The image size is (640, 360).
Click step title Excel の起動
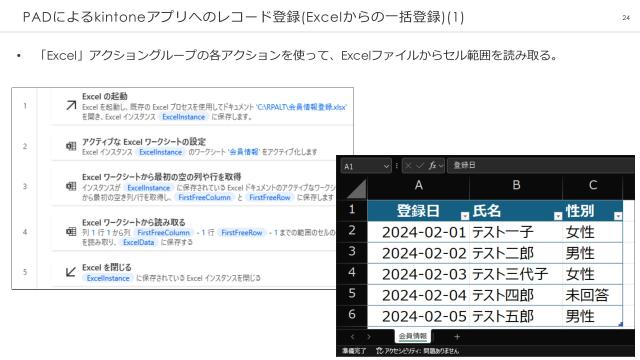104,97
